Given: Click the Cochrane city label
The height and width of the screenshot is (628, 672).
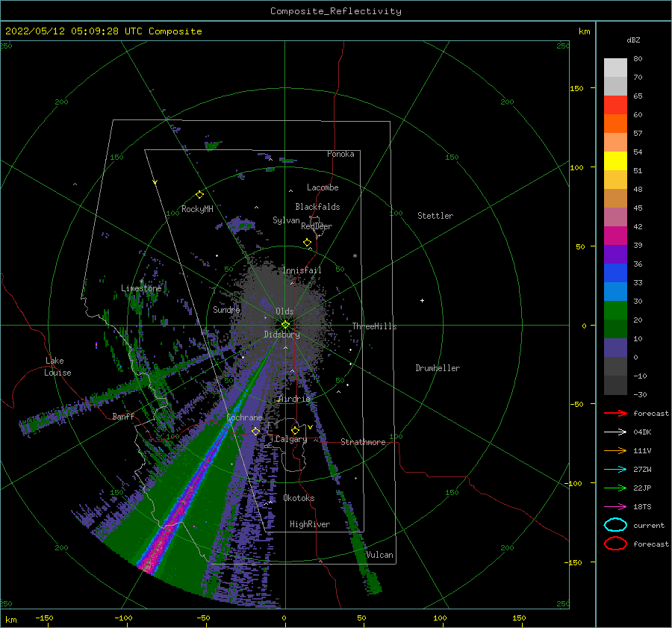Looking at the screenshot, I should click(244, 417).
